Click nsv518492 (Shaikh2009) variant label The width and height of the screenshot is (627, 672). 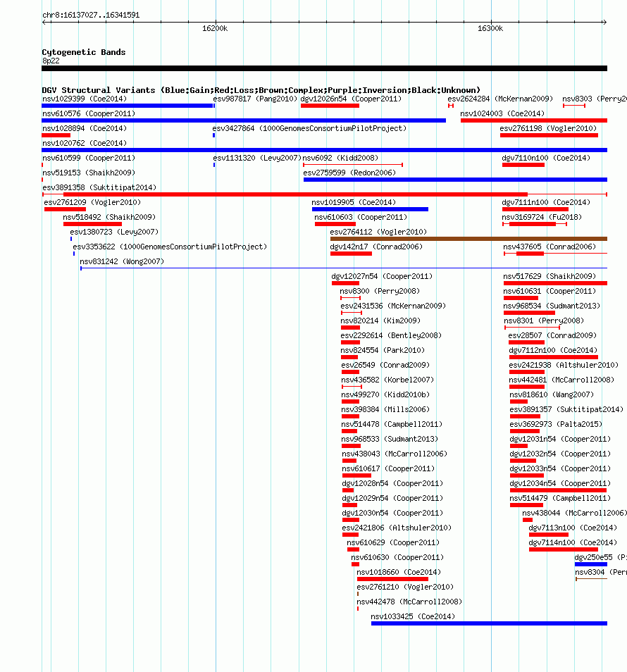point(109,217)
